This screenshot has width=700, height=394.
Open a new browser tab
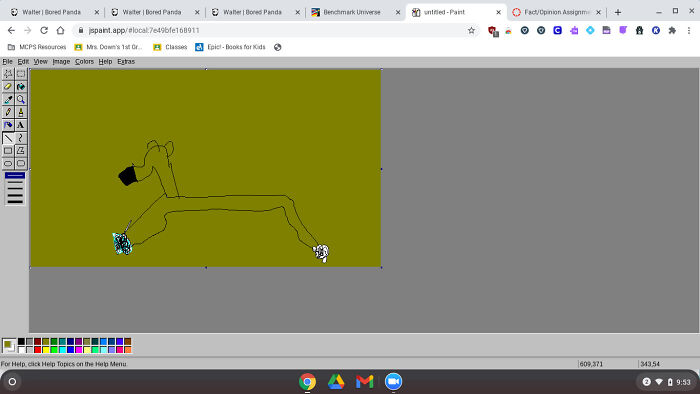(618, 12)
